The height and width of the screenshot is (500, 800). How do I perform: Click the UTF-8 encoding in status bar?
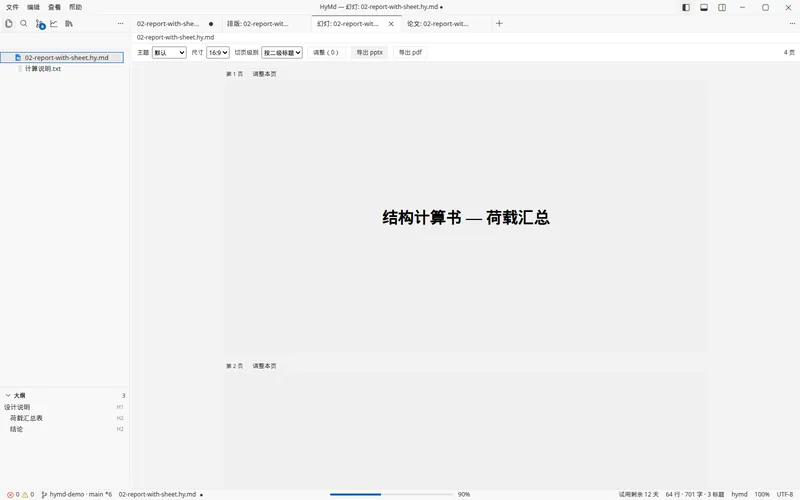point(785,494)
